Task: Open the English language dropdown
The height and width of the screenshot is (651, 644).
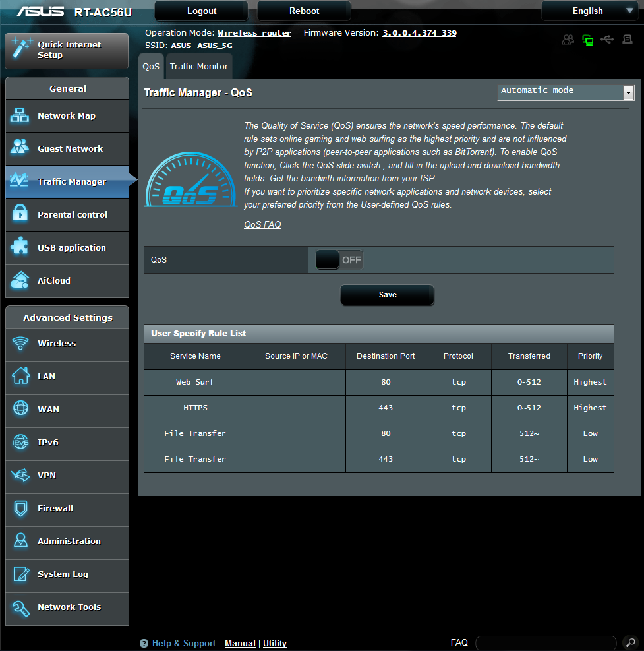Action: [589, 11]
